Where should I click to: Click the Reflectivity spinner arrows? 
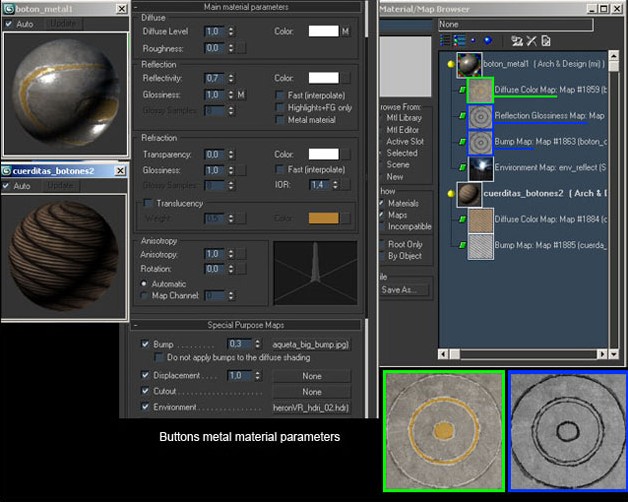click(232, 77)
